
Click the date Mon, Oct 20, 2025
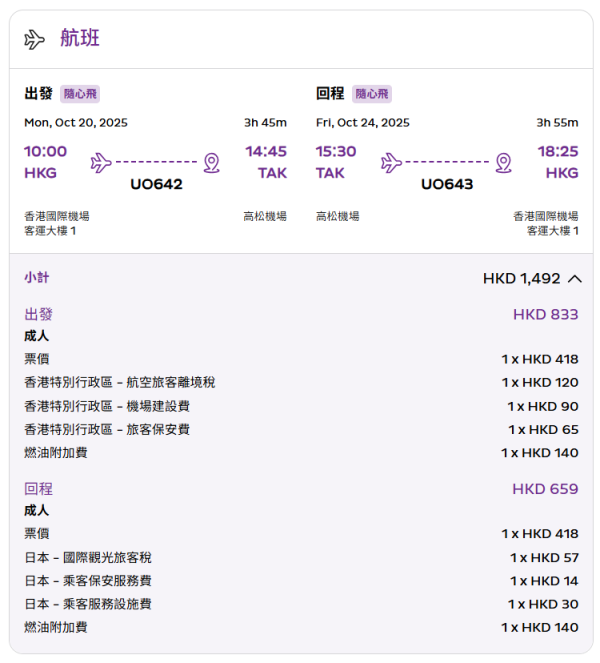(76, 123)
